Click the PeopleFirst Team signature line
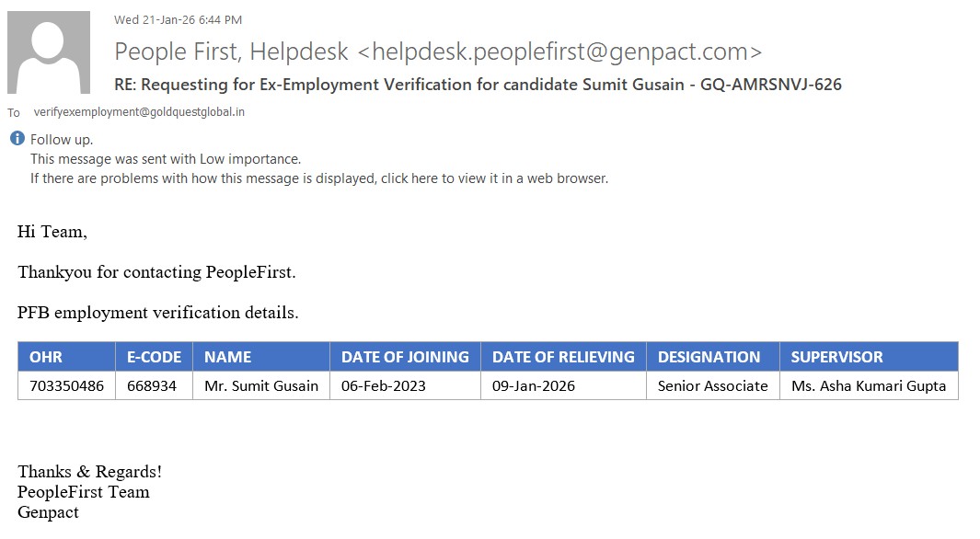The image size is (980, 539). tap(84, 492)
